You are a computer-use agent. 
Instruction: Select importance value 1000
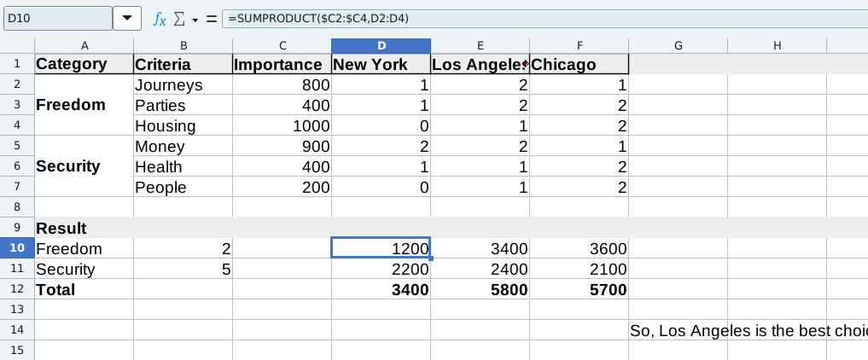[283, 125]
